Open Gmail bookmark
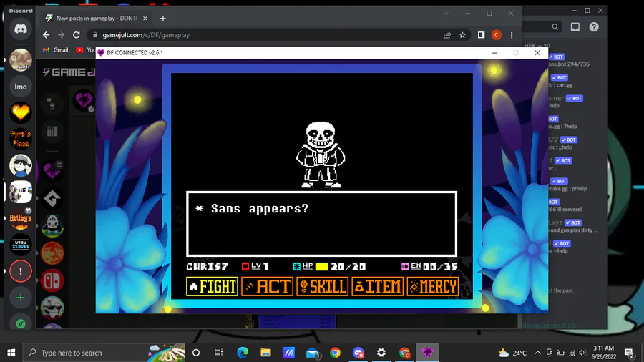Image resolution: width=644 pixels, height=362 pixels. click(x=56, y=49)
